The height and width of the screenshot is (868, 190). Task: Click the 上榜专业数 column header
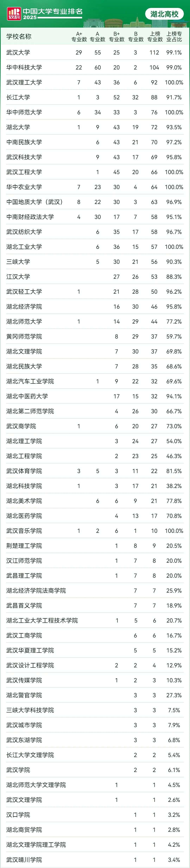[155, 37]
